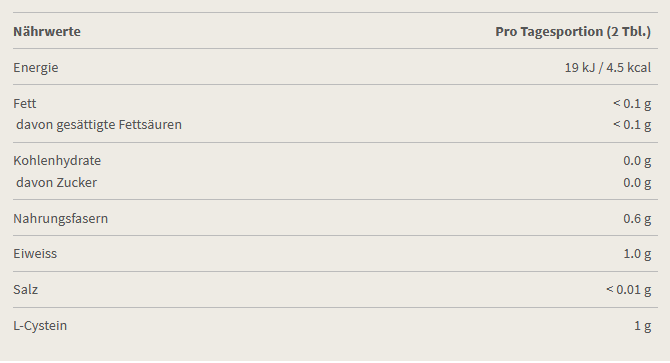
Task: Click the 19 kJ / 4.5 kcal value
Action: tap(608, 67)
